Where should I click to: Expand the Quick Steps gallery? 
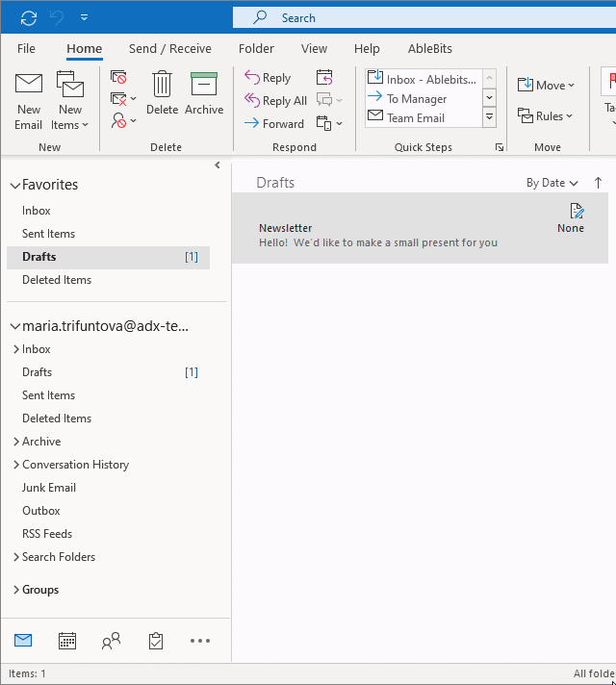(x=490, y=117)
